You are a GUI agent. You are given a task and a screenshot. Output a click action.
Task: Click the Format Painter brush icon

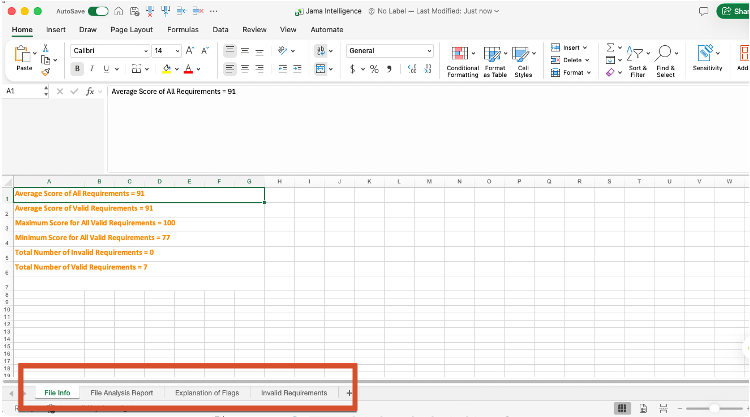point(45,72)
